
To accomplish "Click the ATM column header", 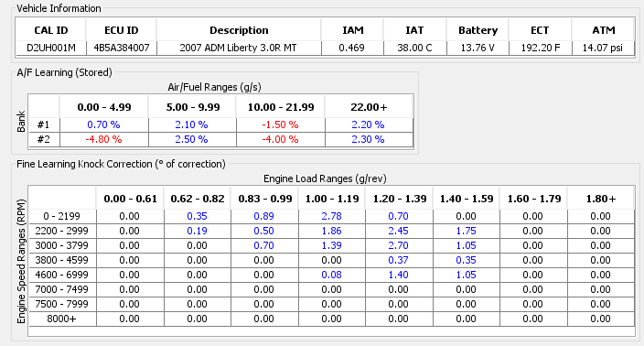I will [x=603, y=30].
